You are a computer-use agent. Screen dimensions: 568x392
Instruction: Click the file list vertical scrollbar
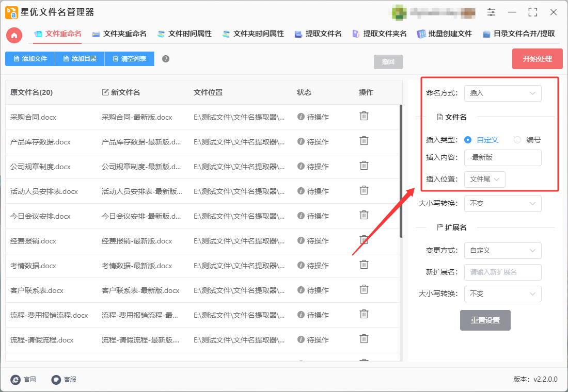[x=401, y=171]
